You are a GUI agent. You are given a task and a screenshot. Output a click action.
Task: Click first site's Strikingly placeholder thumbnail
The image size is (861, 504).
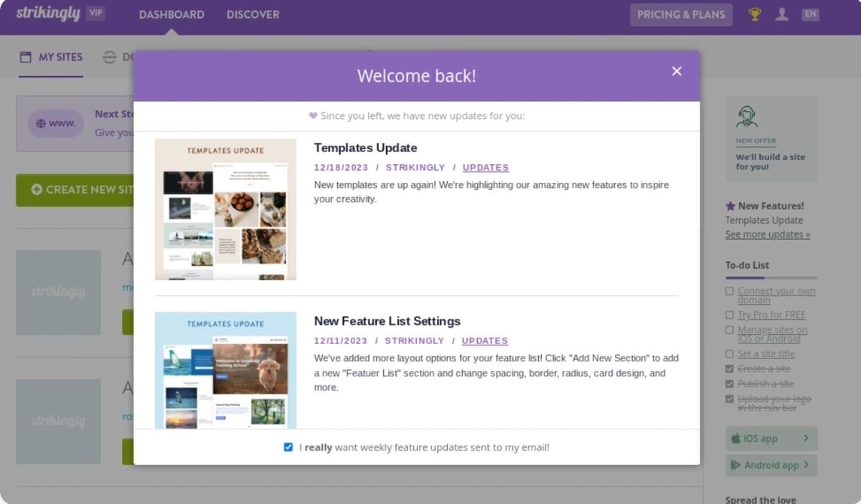pos(58,293)
